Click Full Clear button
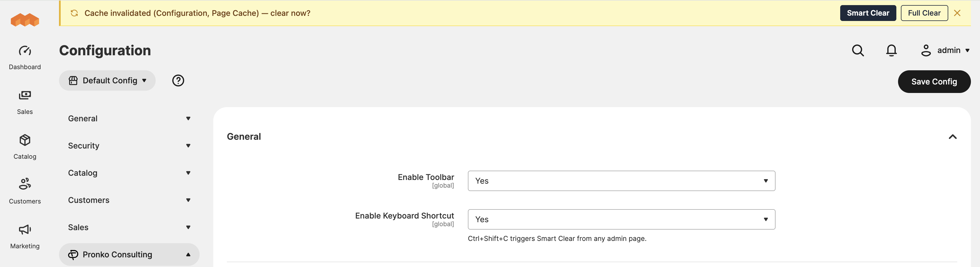Screen dimensions: 980x267 (924, 13)
